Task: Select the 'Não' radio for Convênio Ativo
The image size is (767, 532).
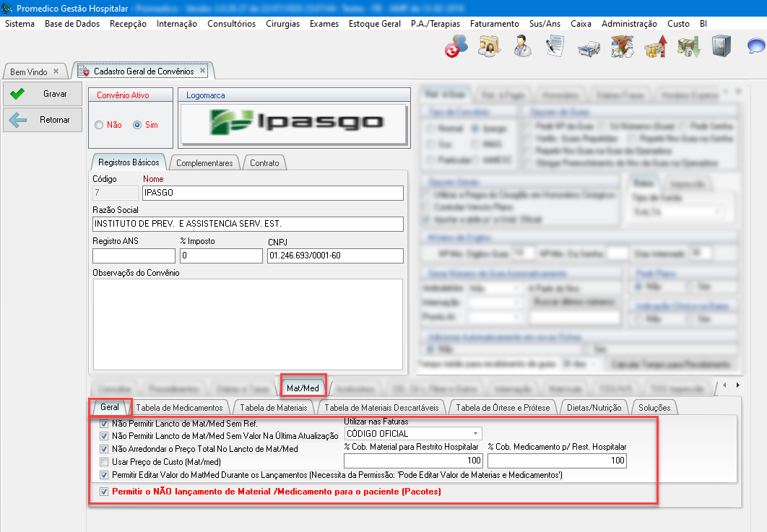Action: coord(100,125)
